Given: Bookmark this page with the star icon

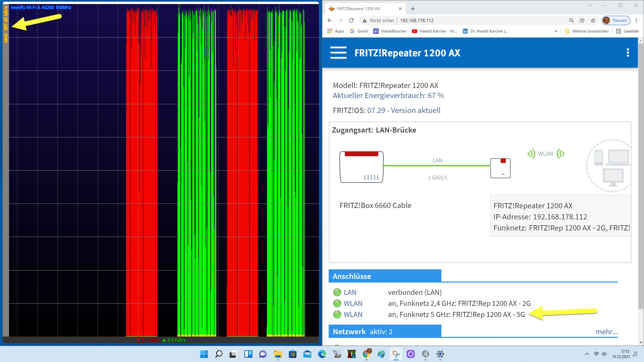Looking at the screenshot, I should (x=593, y=20).
